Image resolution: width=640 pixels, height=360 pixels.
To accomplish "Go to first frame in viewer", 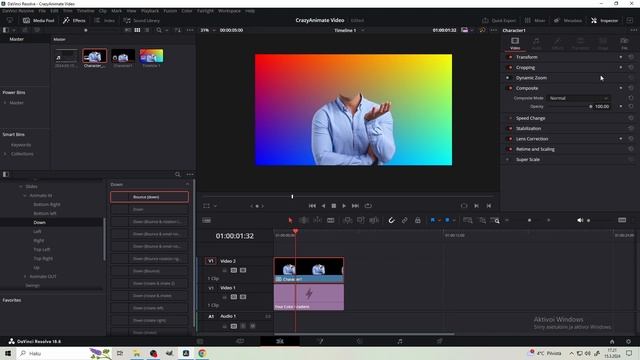I will pos(312,206).
